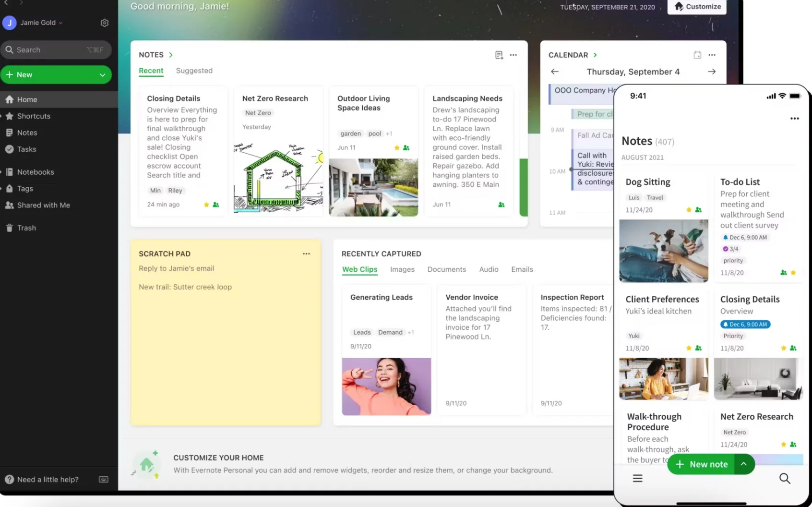Click the Customize button

pyautogui.click(x=697, y=7)
